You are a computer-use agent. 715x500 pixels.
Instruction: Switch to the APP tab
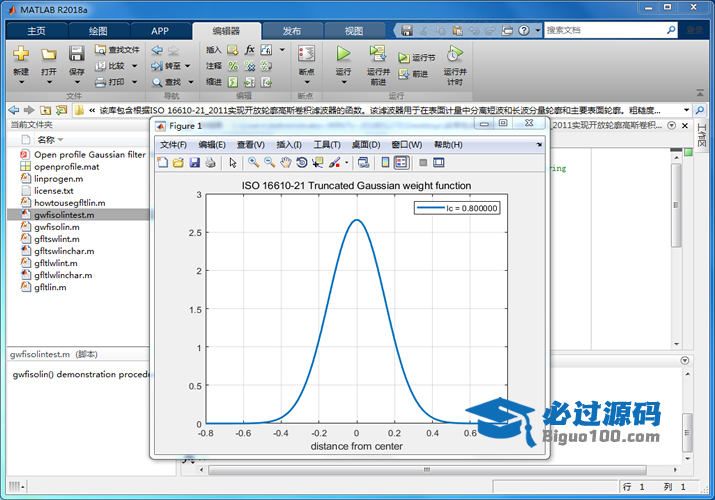160,31
